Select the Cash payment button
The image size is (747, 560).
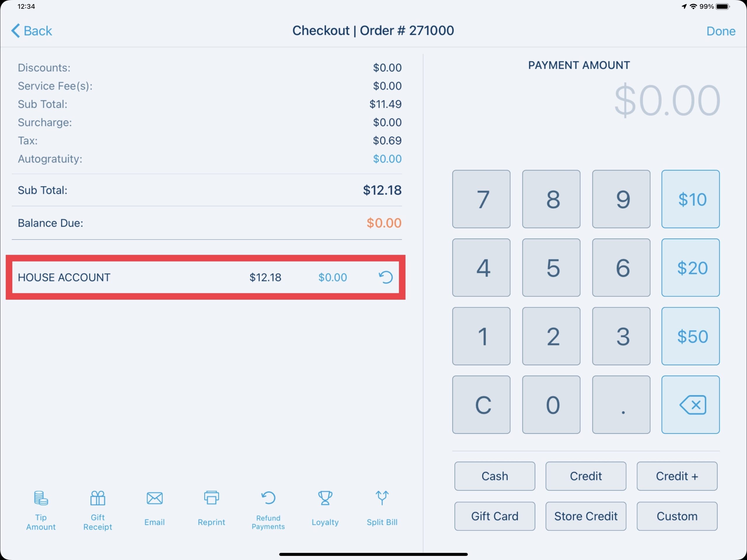(495, 475)
